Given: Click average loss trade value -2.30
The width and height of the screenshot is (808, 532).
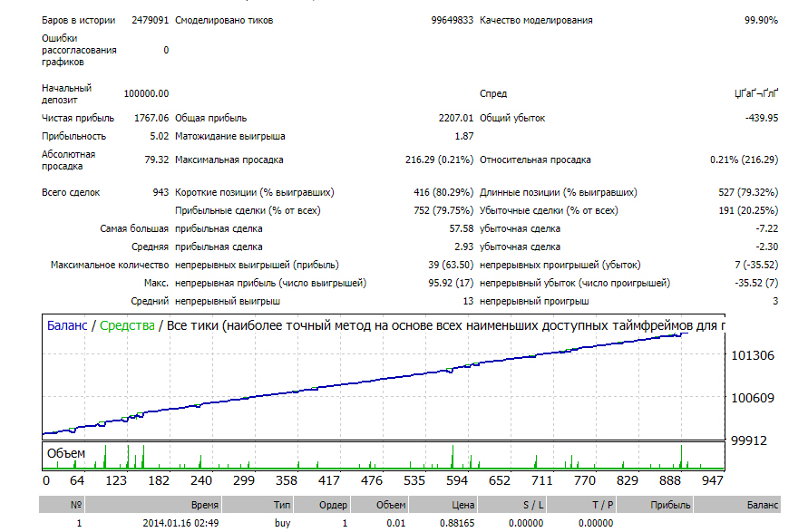Looking at the screenshot, I should pos(767,247).
